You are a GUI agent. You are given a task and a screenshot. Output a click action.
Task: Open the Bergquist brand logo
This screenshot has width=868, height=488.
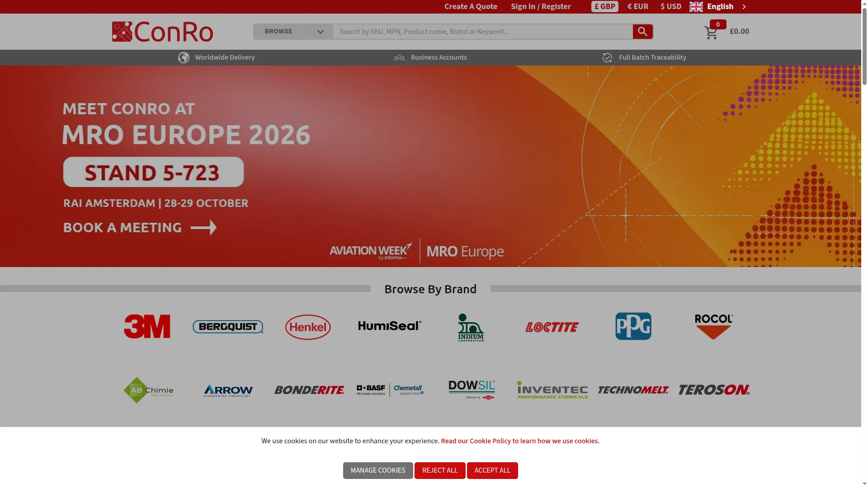pyautogui.click(x=228, y=327)
